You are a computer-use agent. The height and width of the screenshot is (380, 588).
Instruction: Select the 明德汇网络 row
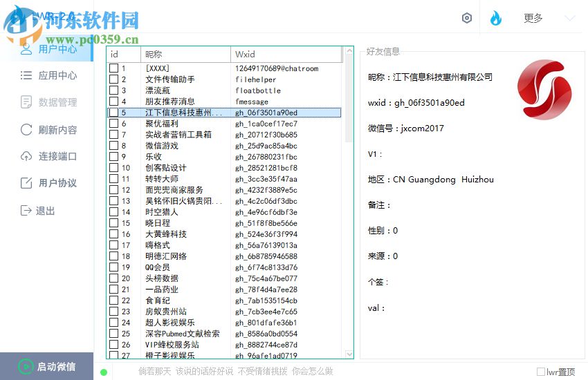pos(224,256)
